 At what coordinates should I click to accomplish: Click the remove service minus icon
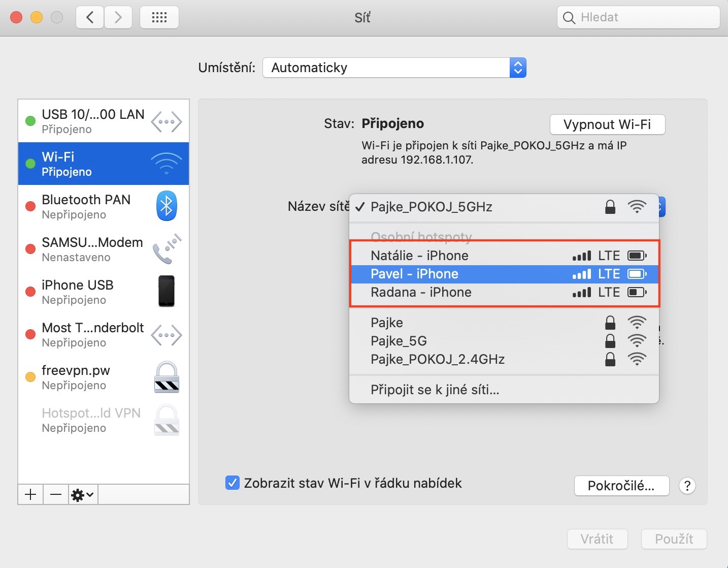coord(56,494)
